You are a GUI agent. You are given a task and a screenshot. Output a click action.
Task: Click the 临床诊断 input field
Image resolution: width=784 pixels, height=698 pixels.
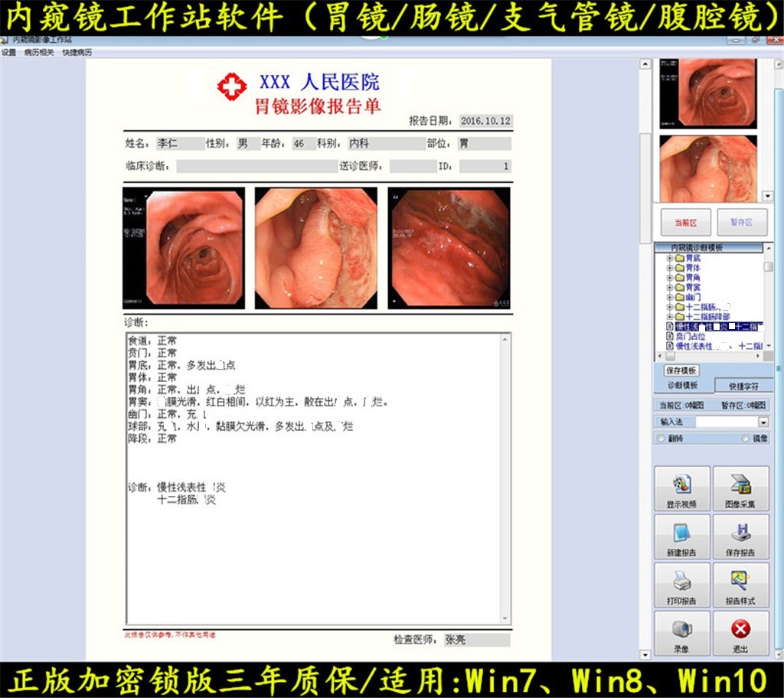256,166
